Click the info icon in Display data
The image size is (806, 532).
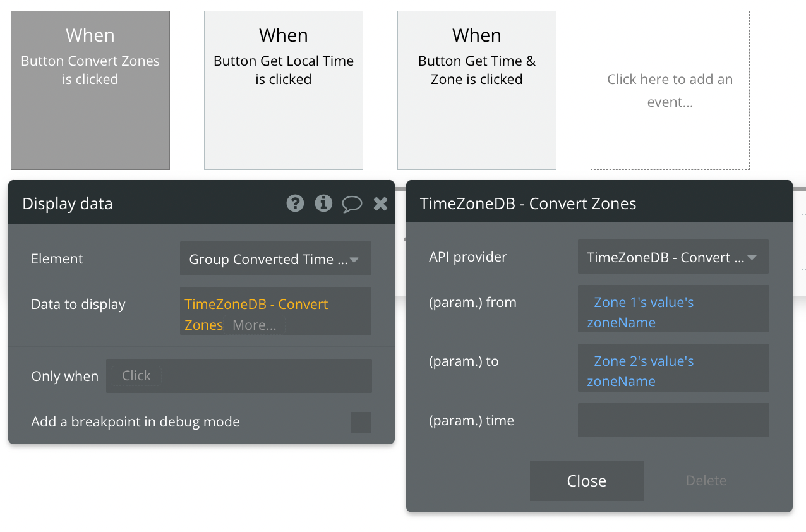click(x=323, y=203)
